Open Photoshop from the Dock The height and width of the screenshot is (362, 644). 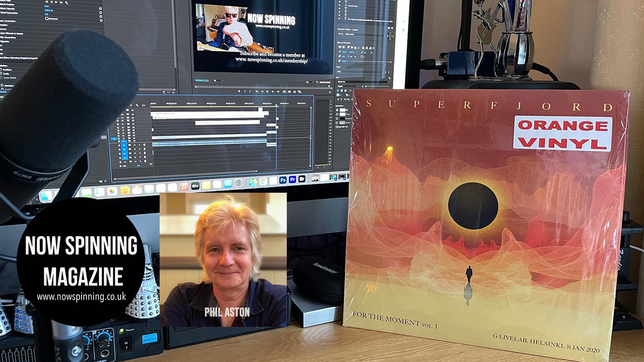coord(283,180)
